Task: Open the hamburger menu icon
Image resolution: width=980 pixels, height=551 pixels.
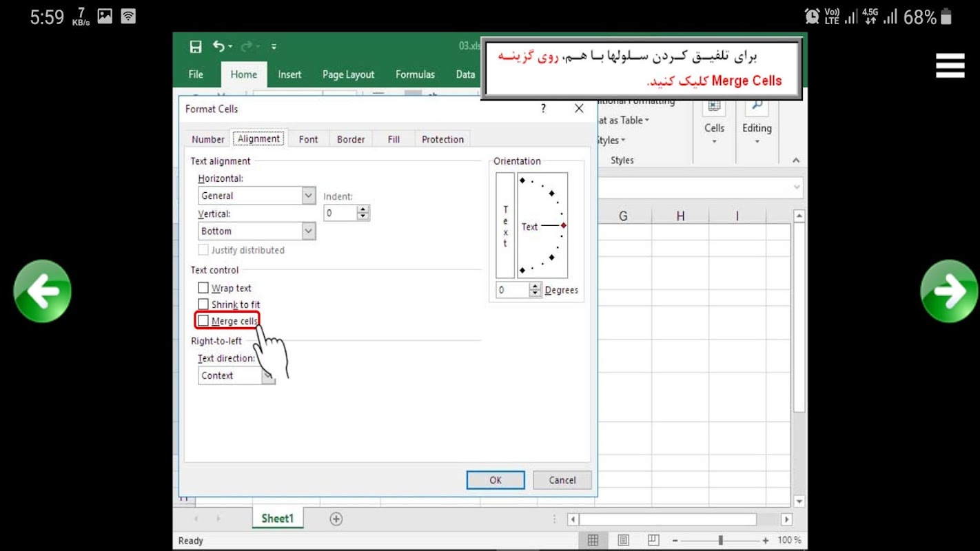Action: 950,65
